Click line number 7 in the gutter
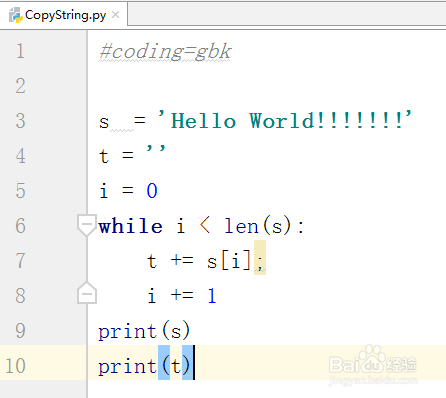The height and width of the screenshot is (398, 446). tap(20, 261)
